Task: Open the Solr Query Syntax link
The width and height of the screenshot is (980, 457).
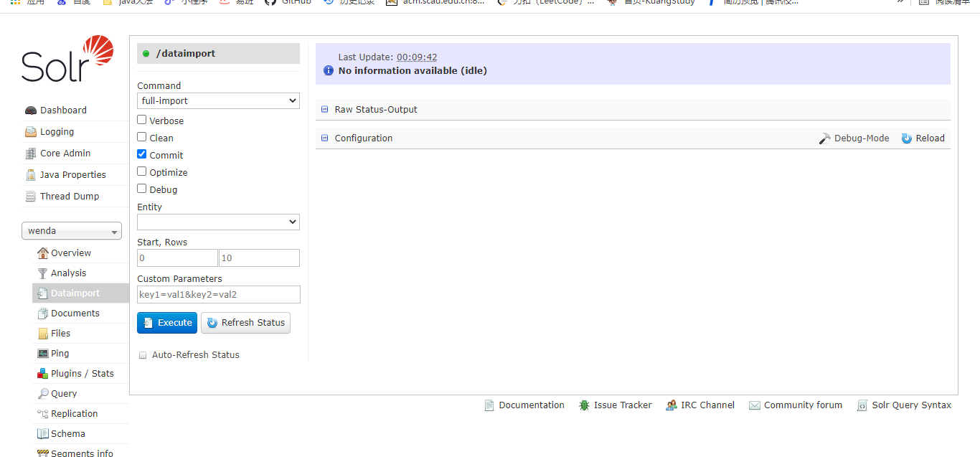Action: (x=912, y=405)
